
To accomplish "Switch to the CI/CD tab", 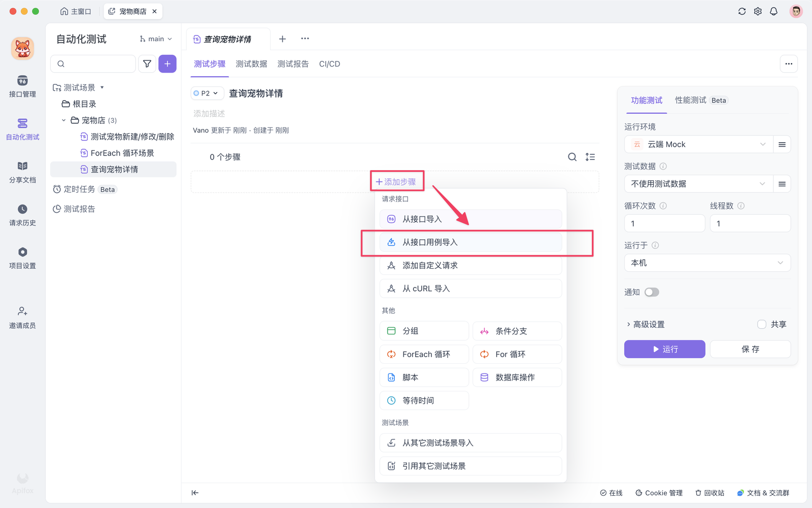I will point(329,64).
